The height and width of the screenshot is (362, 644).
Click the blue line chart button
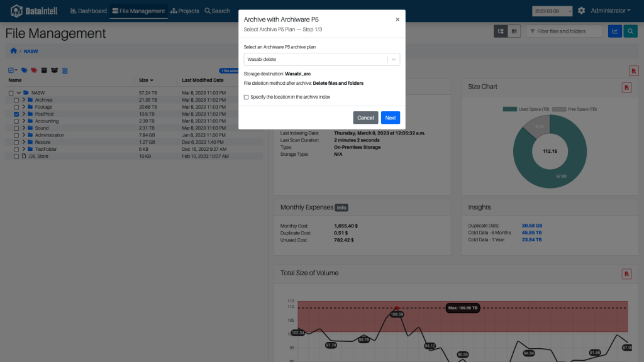click(x=615, y=31)
